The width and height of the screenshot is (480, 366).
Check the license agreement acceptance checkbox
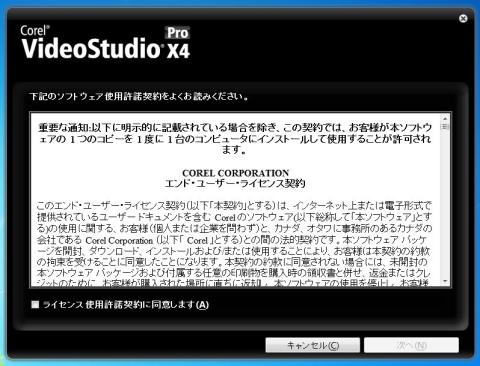pos(35,304)
